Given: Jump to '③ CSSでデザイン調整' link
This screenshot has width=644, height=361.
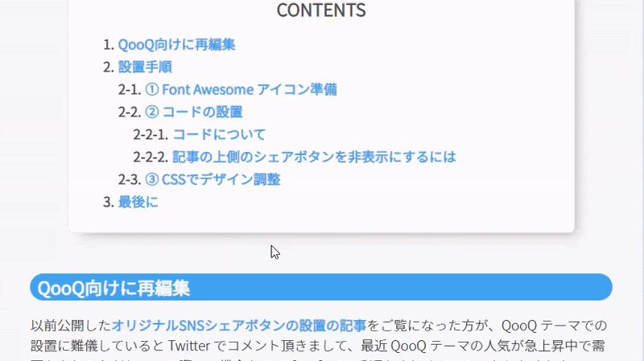Looking at the screenshot, I should click(213, 179).
